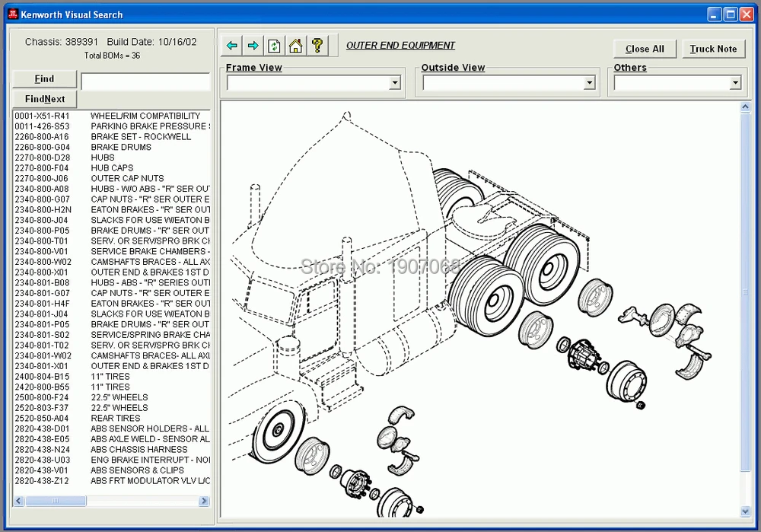Select row 2400-804-B15 11" TIRES
Image resolution: width=761 pixels, height=532 pixels.
coord(112,377)
